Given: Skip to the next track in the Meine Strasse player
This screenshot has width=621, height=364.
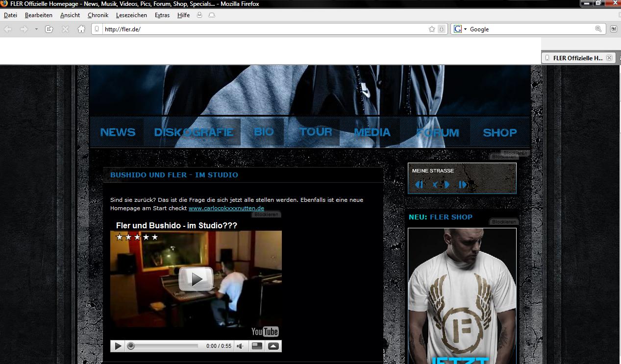Looking at the screenshot, I should [x=462, y=185].
